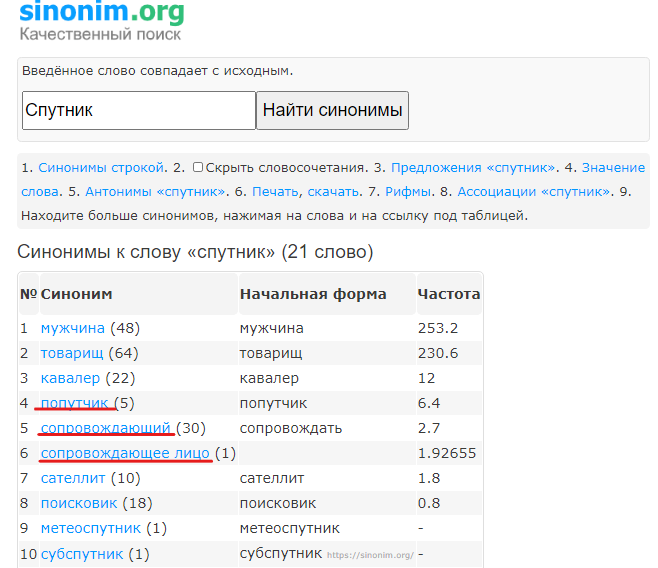Open the Печать, скачать link

tap(306, 192)
